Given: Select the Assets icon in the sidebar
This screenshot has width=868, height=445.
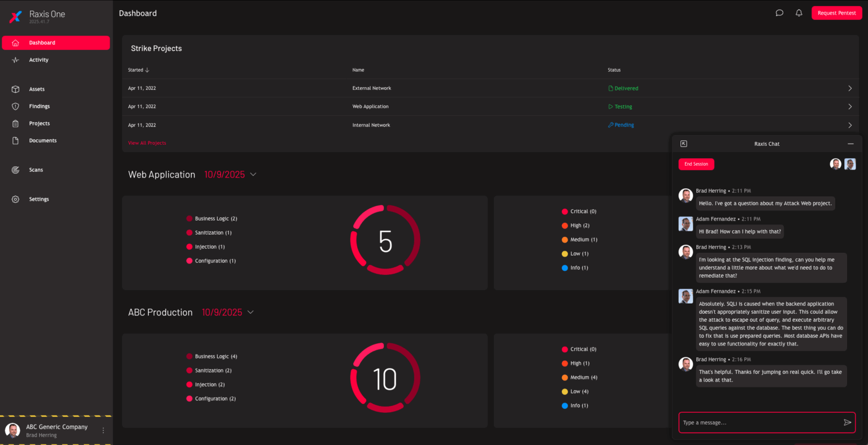Looking at the screenshot, I should [16, 89].
